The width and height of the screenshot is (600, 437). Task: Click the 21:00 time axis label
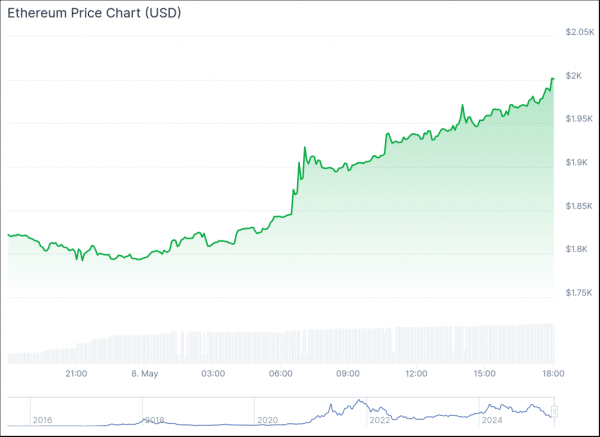[x=76, y=374]
